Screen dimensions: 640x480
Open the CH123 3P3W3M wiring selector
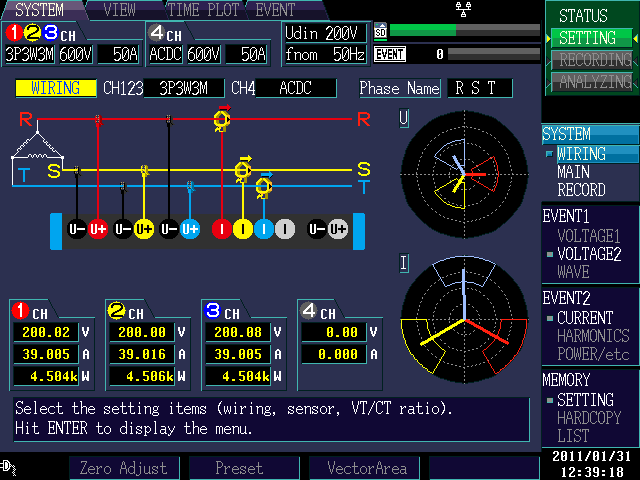point(184,88)
